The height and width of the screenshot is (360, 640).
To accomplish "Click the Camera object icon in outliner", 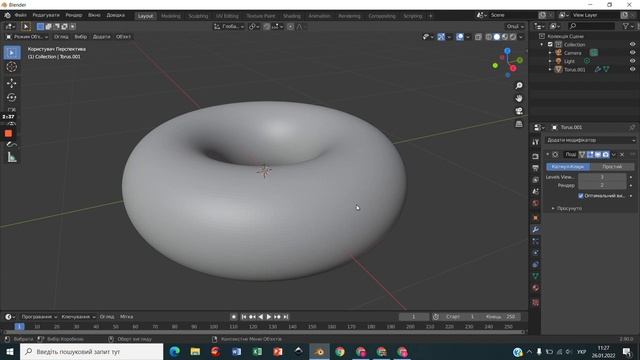I will point(559,53).
